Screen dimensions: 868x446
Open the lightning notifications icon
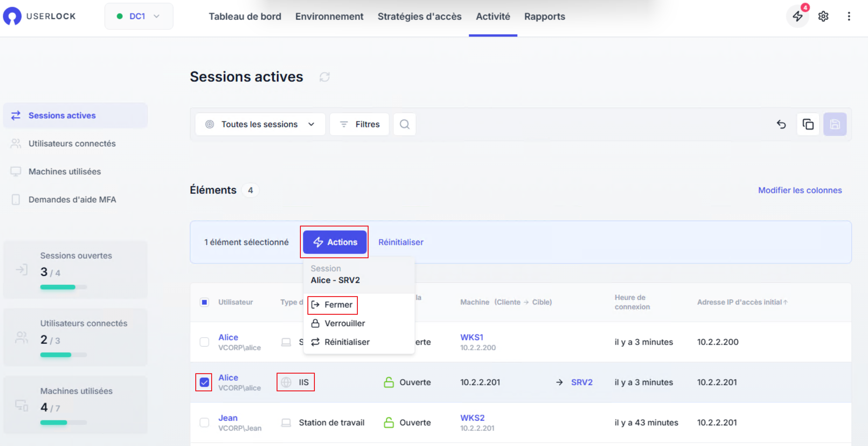pos(797,16)
